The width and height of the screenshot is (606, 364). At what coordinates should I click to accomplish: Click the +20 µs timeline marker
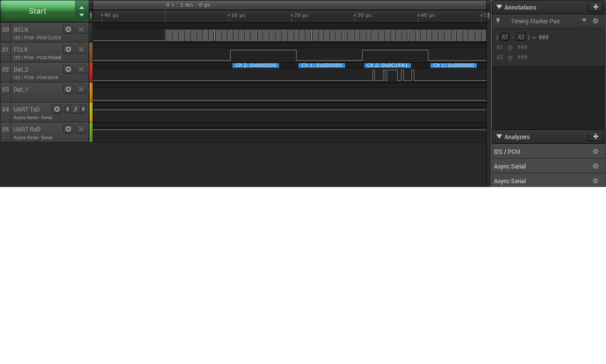(300, 15)
